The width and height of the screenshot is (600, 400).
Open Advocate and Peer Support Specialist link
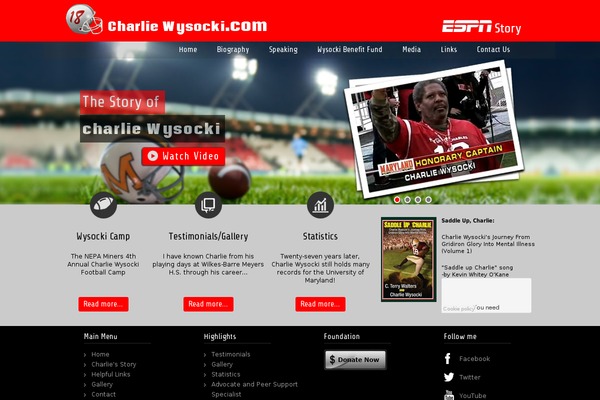[254, 389]
